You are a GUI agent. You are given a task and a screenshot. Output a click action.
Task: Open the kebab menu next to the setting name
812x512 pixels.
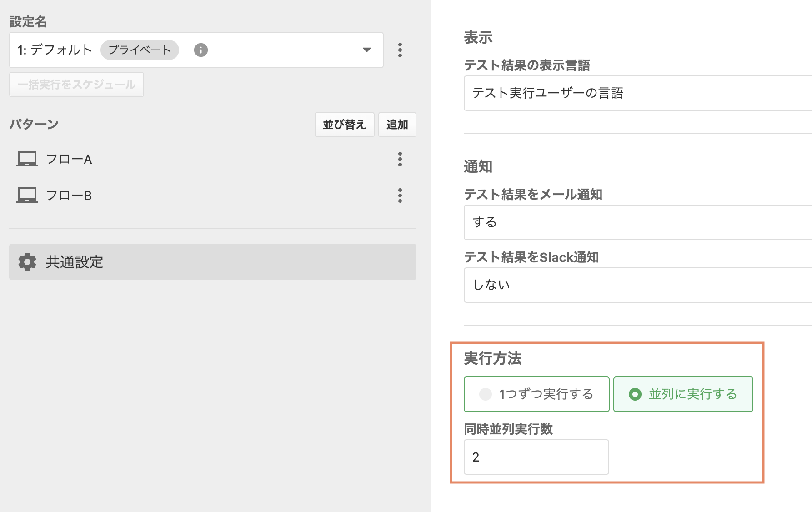tap(400, 50)
